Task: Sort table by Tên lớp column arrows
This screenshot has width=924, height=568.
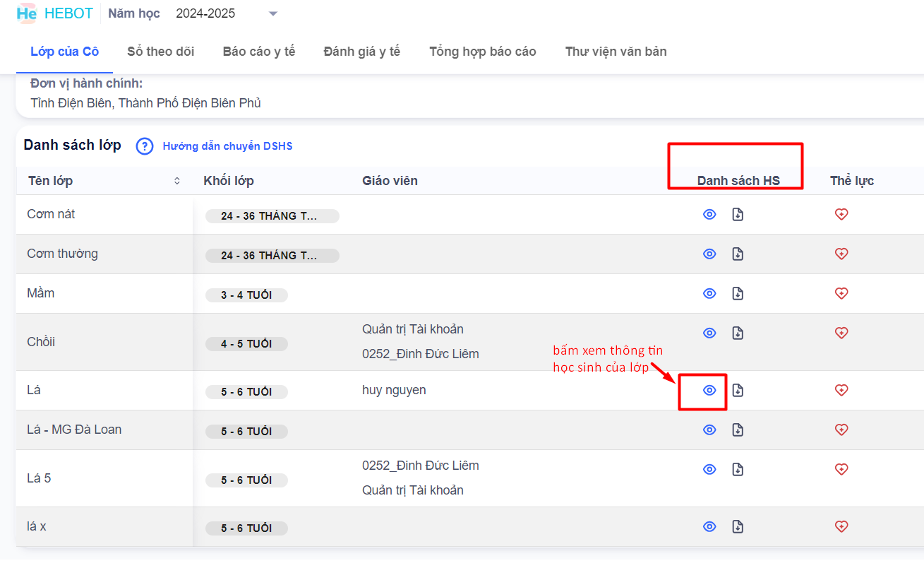Action: point(177,182)
